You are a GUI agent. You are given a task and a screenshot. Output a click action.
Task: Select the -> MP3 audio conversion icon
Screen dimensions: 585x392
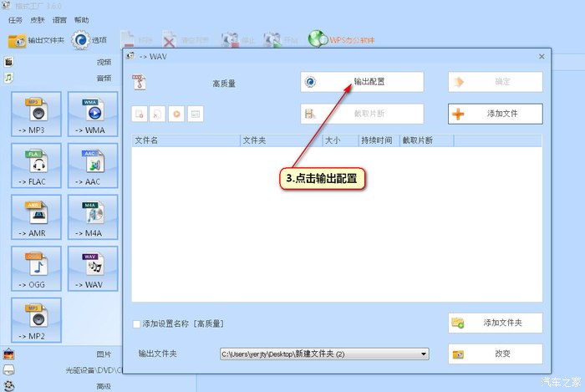point(36,115)
